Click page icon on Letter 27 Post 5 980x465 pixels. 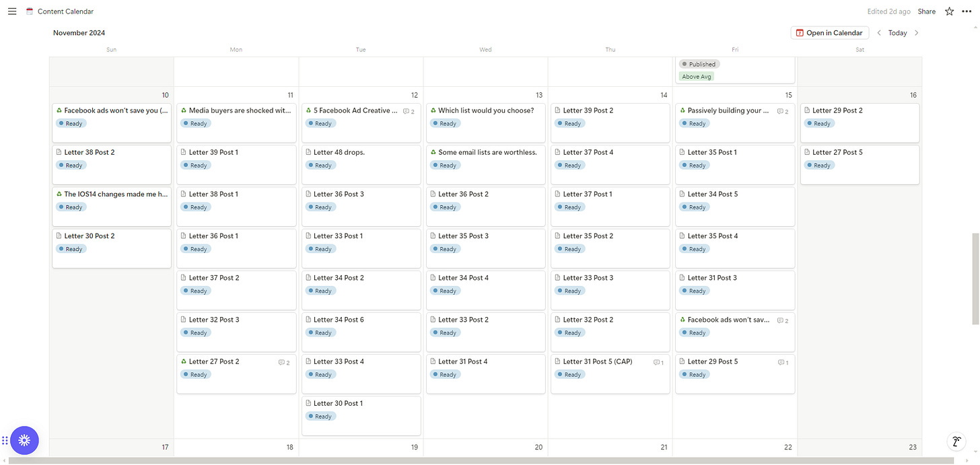point(807,152)
